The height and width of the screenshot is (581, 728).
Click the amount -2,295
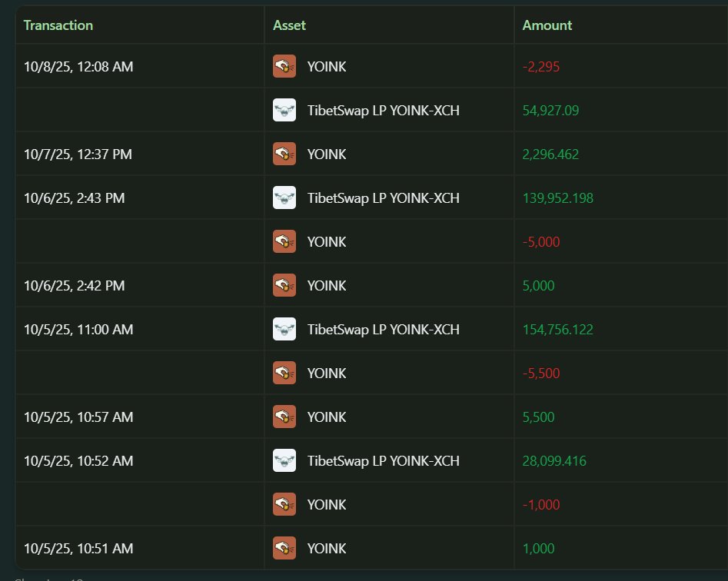pos(541,66)
